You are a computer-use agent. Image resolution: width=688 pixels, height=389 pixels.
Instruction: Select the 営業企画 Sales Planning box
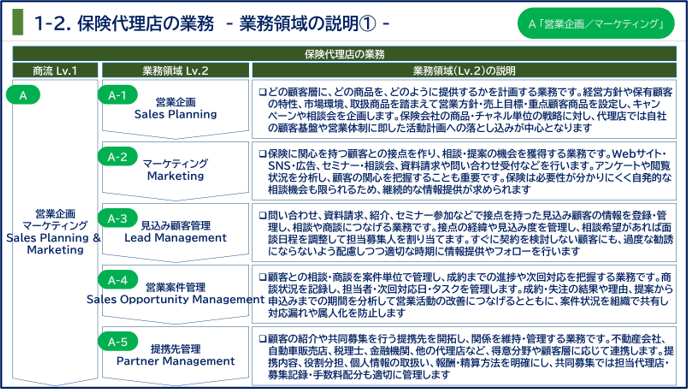pos(176,109)
